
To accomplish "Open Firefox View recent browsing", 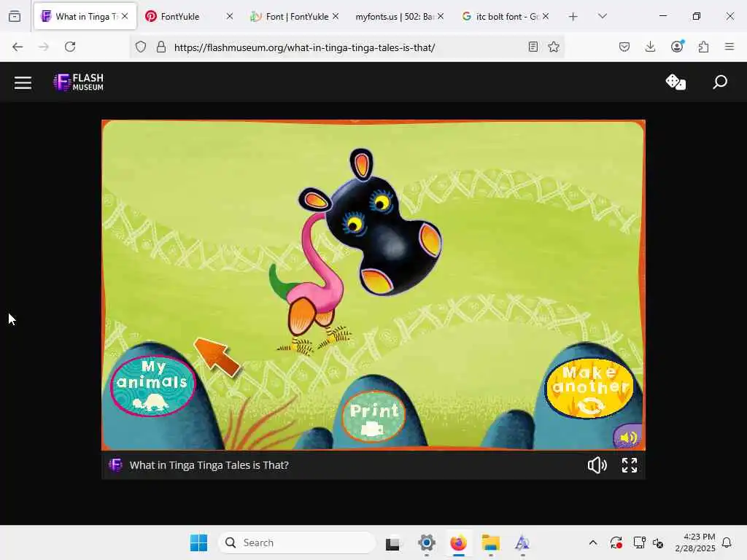I will click(x=15, y=16).
